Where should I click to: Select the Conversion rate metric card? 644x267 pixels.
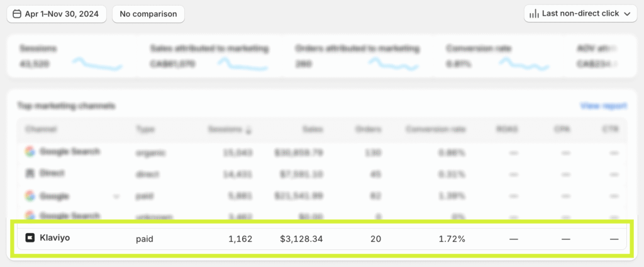point(497,57)
